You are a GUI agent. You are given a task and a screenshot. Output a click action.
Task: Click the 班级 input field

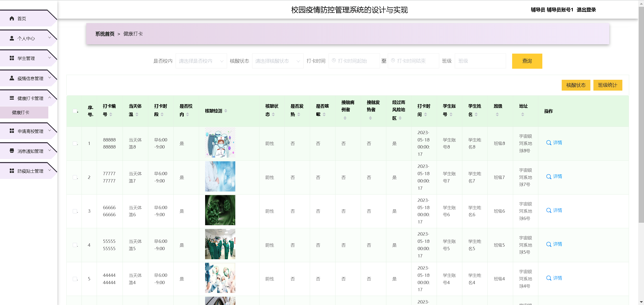[480, 61]
